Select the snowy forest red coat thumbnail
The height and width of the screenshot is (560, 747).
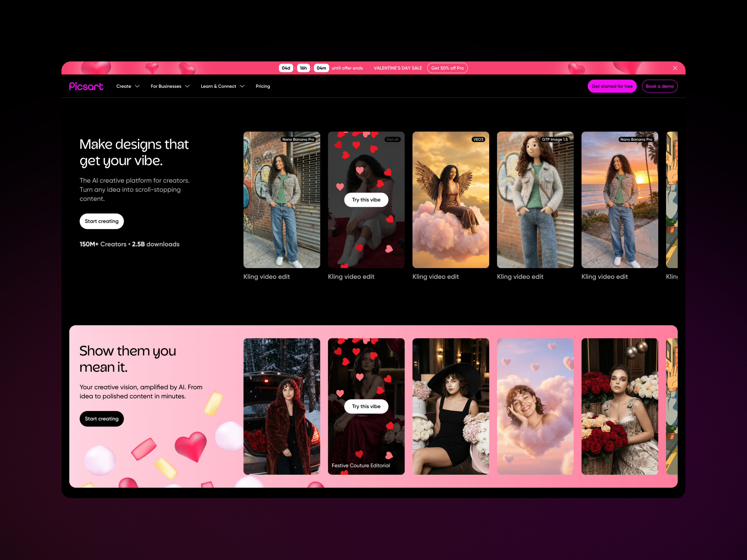click(282, 407)
